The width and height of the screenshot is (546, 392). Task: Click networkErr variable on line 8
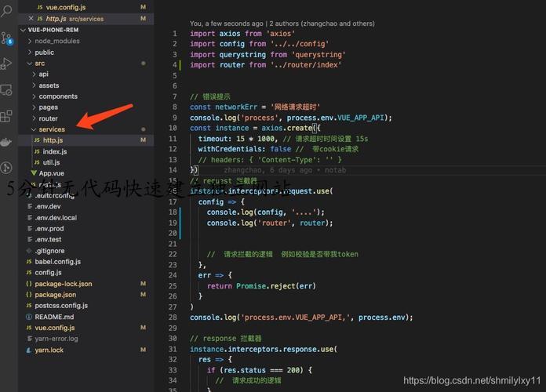click(236, 107)
